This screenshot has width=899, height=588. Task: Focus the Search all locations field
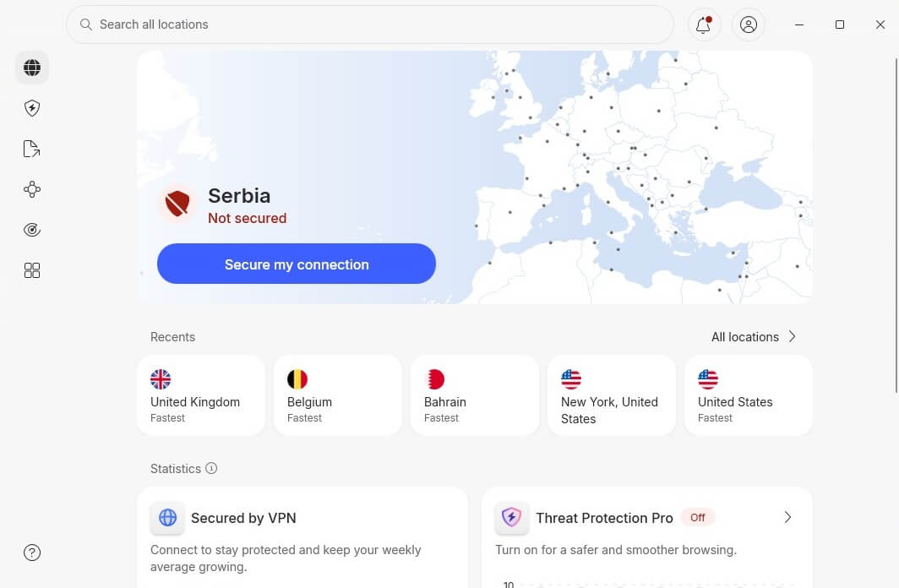[x=370, y=24]
